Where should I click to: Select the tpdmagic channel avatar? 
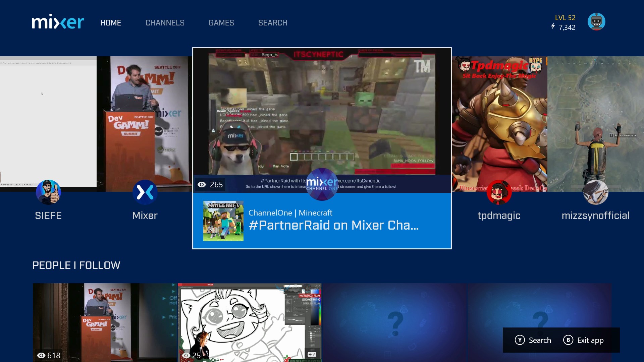click(x=499, y=192)
